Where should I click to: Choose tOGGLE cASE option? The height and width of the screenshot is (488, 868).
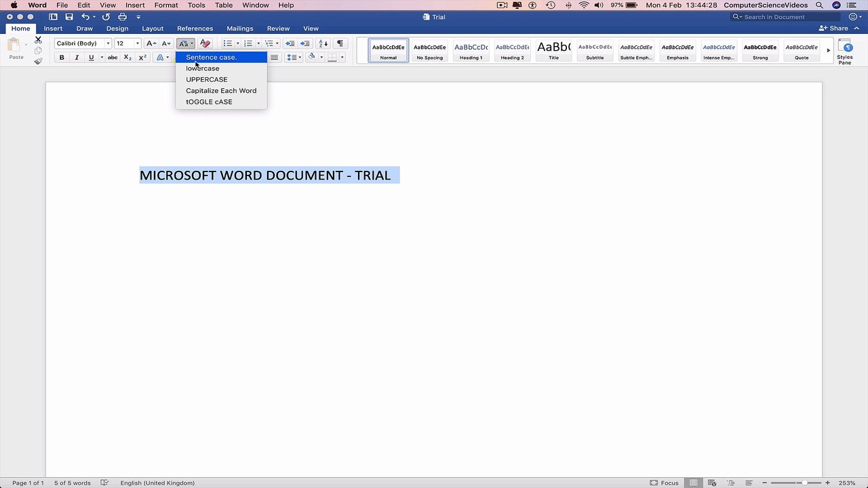(221, 102)
